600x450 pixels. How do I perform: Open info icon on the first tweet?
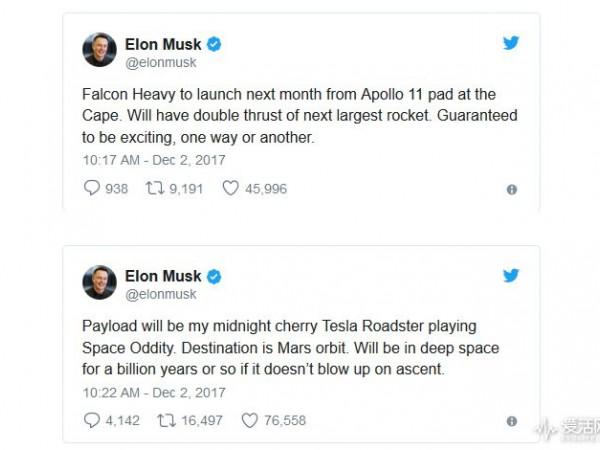[512, 189]
